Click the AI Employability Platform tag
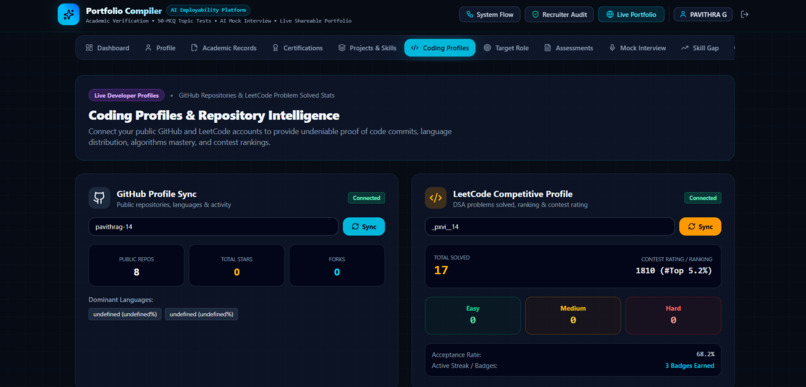806x387 pixels. (x=208, y=10)
